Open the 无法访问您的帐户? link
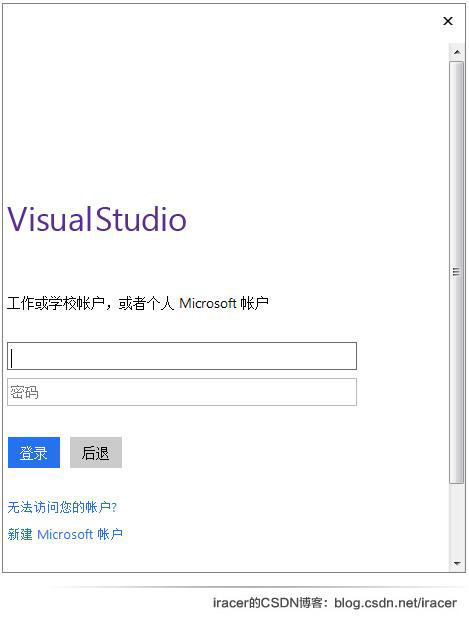This screenshot has width=469, height=620. pyautogui.click(x=62, y=507)
